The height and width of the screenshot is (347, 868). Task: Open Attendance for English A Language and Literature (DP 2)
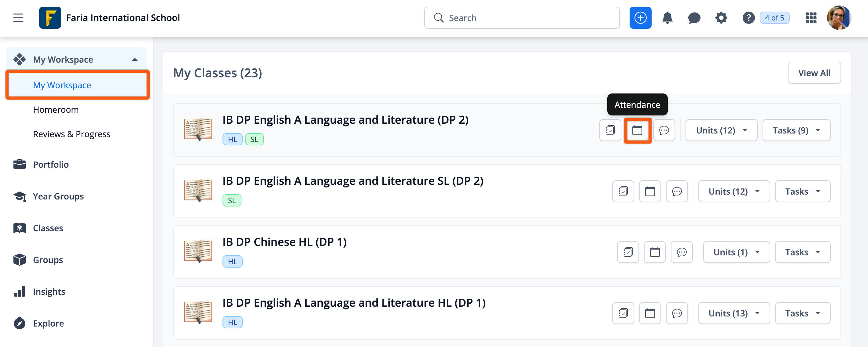click(x=637, y=130)
